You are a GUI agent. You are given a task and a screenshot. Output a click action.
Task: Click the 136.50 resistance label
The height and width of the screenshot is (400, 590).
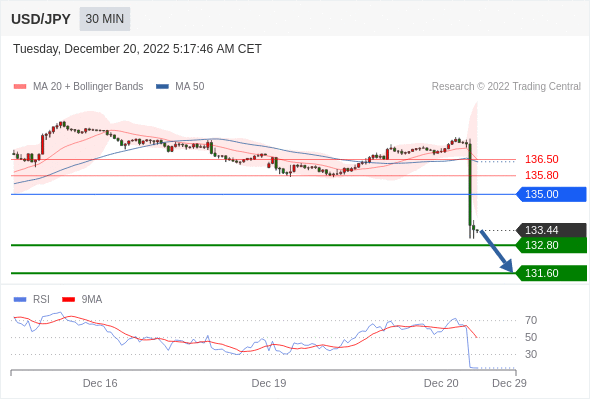point(541,159)
